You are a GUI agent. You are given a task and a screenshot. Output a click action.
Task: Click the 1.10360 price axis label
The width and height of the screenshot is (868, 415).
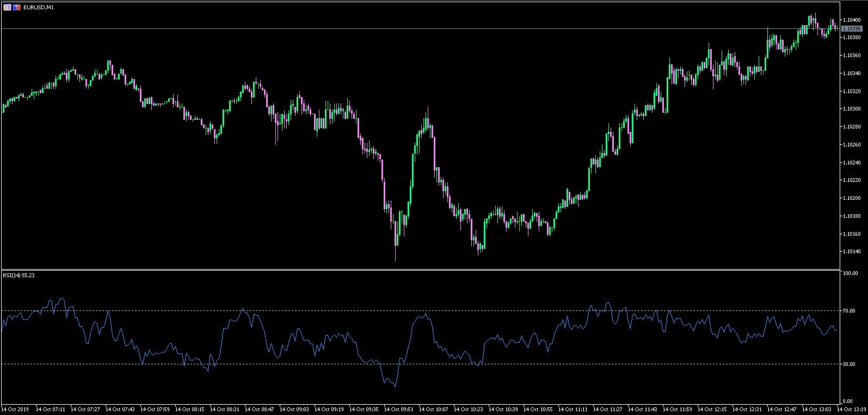coord(852,56)
